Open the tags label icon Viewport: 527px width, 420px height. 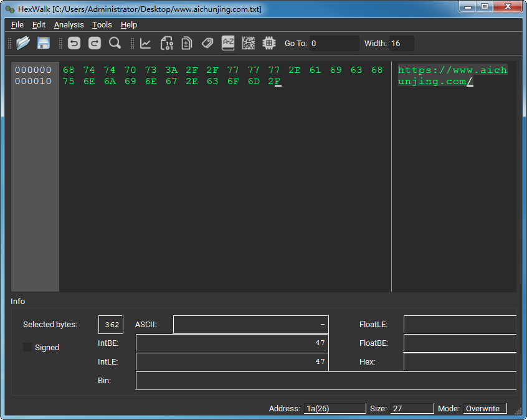pos(207,43)
